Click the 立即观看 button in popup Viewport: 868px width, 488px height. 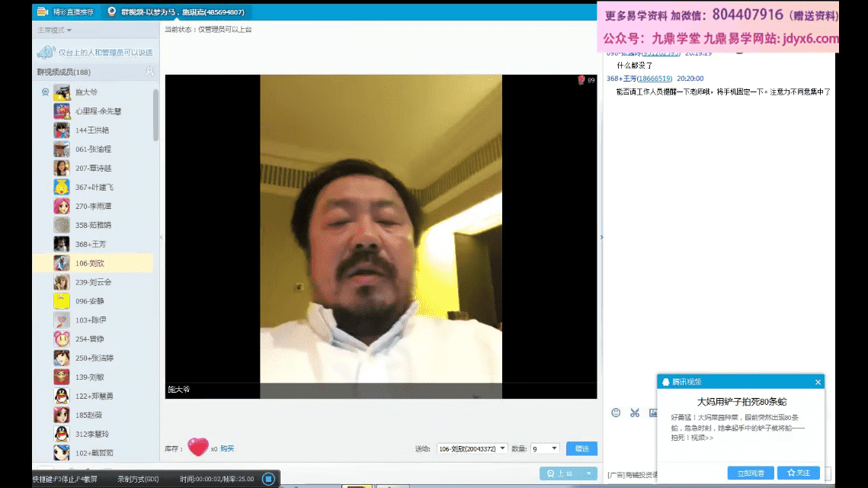pyautogui.click(x=751, y=473)
